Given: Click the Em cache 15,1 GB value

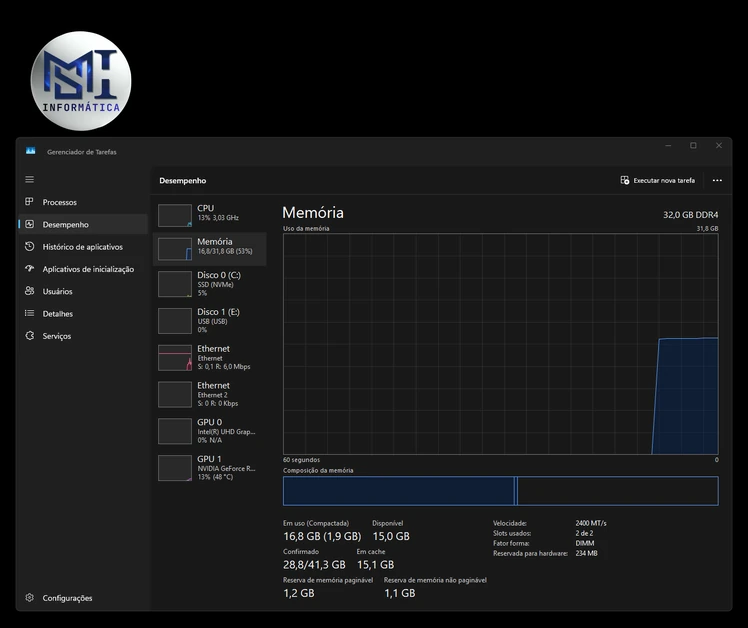Looking at the screenshot, I should point(375,565).
